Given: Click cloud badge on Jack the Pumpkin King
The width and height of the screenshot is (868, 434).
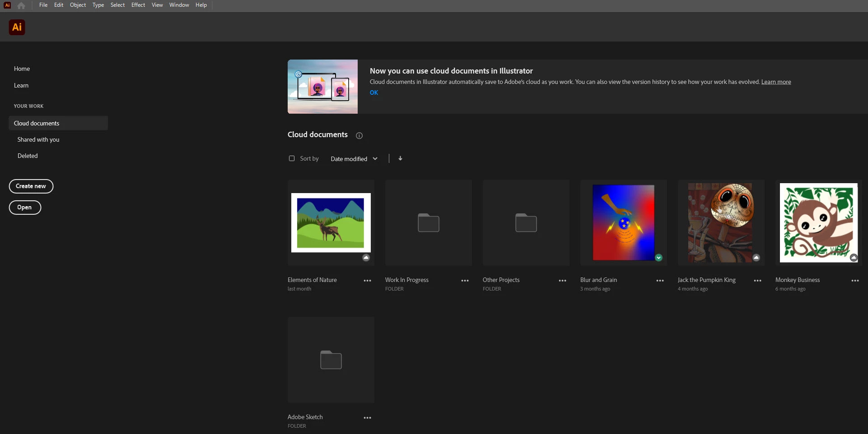Looking at the screenshot, I should [756, 258].
